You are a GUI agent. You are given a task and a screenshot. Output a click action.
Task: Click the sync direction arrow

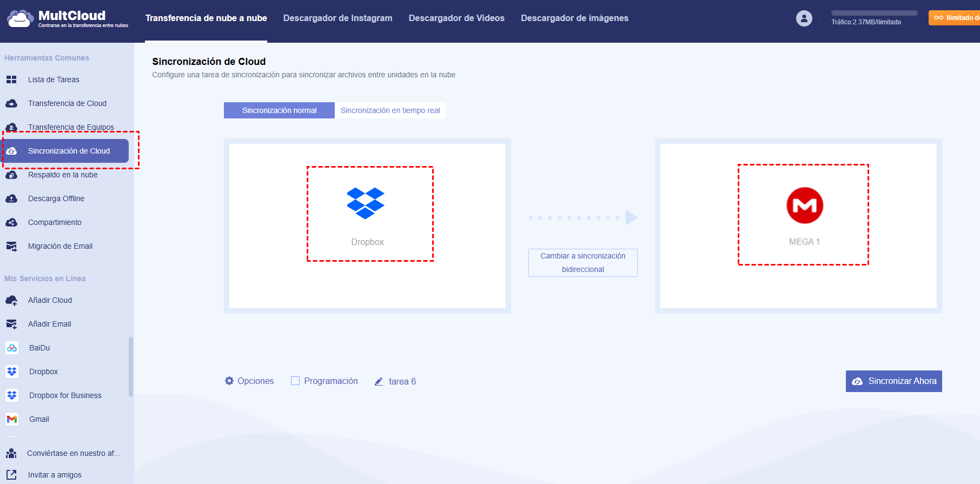[x=583, y=217]
